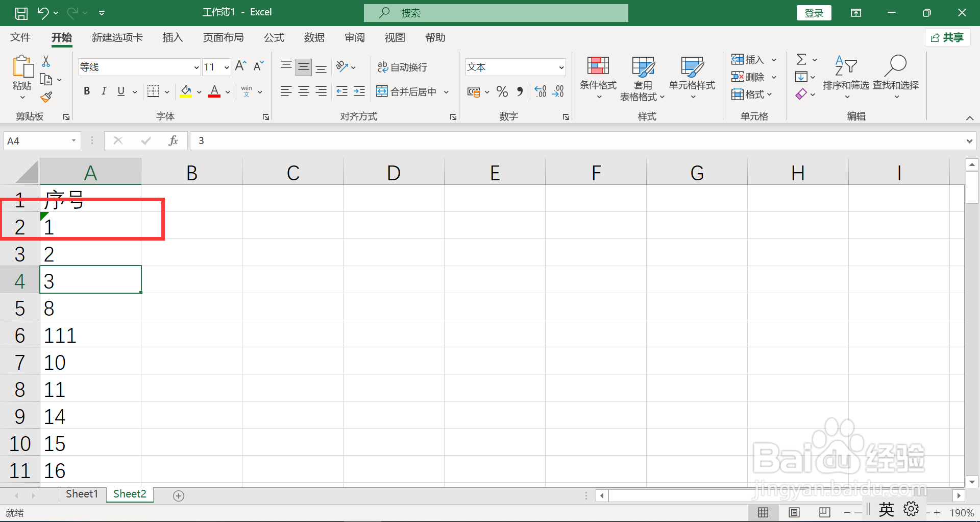980x522 pixels.
Task: Align cell text to the left
Action: point(286,91)
